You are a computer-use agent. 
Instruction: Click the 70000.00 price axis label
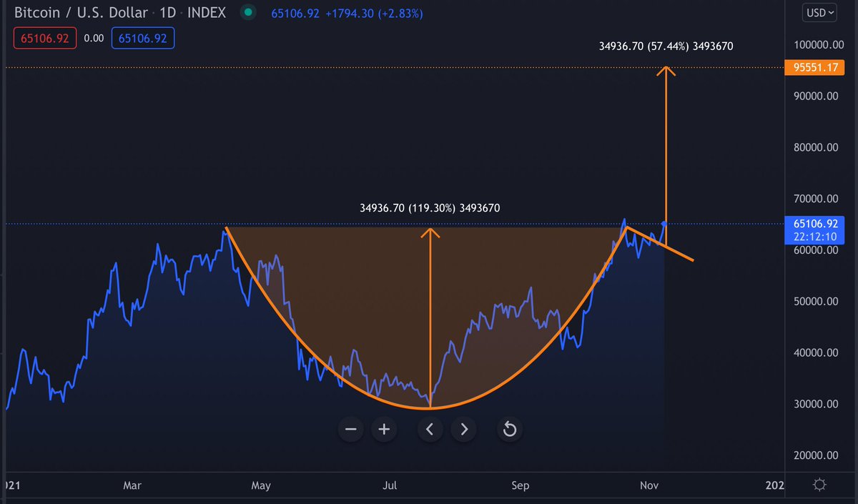[x=816, y=199]
